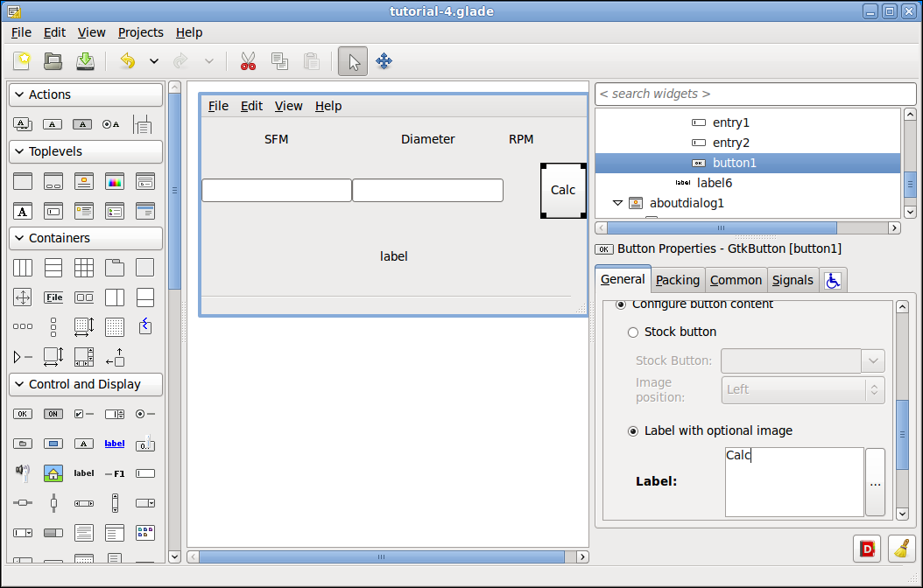Pick the Horizontal Box container
The height and width of the screenshot is (588, 923).
pyautogui.click(x=23, y=268)
